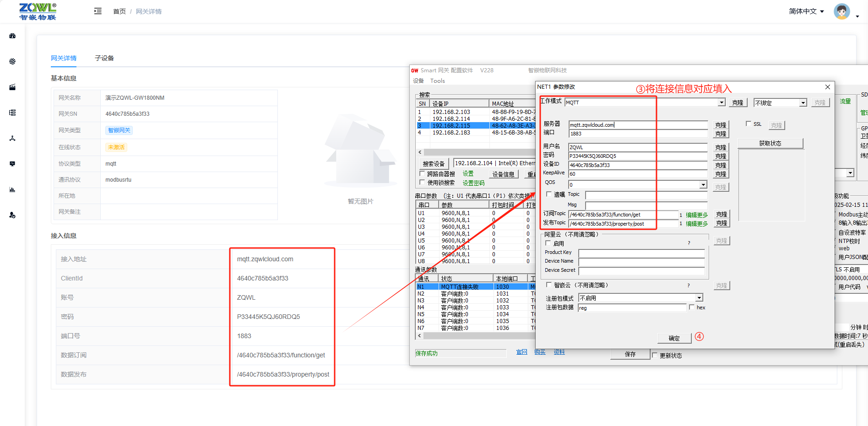The width and height of the screenshot is (868, 426).
Task: Open the 简体中文 language dropdown
Action: pyautogui.click(x=806, y=11)
